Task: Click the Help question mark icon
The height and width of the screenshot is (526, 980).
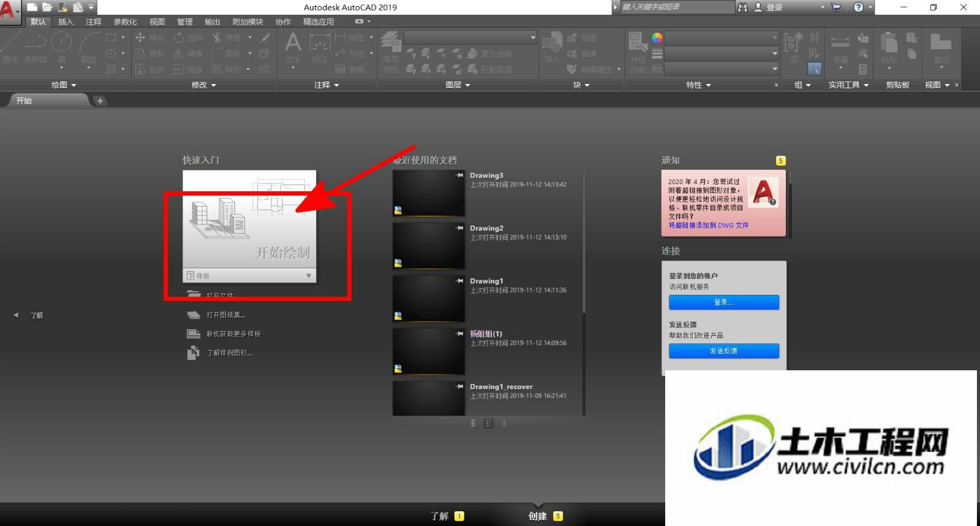Action: pyautogui.click(x=858, y=7)
